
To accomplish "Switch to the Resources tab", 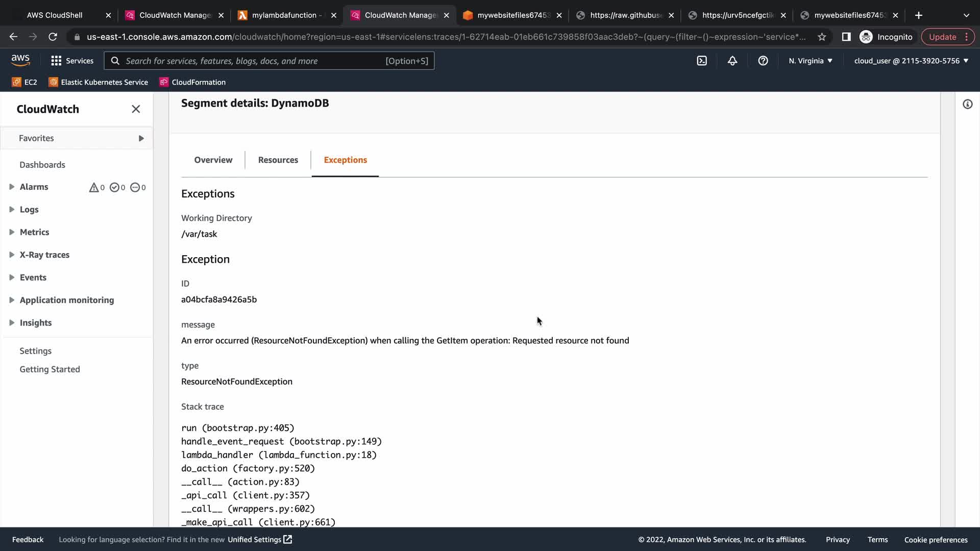I will coord(278,160).
